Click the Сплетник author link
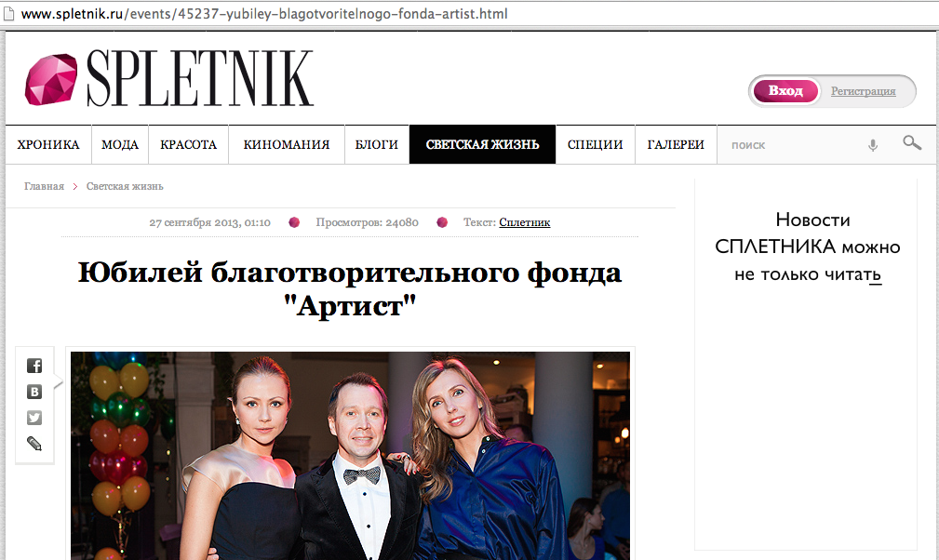939x560 pixels. click(525, 222)
